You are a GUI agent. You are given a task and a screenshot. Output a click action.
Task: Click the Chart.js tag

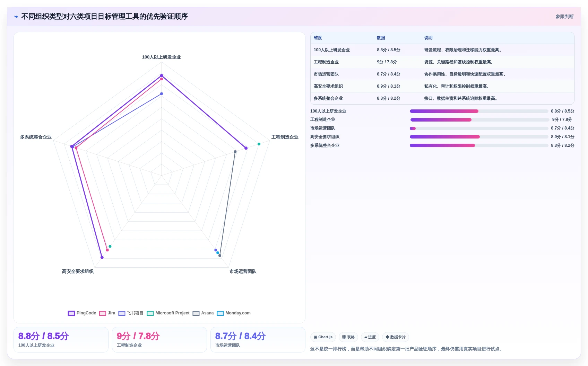(323, 337)
